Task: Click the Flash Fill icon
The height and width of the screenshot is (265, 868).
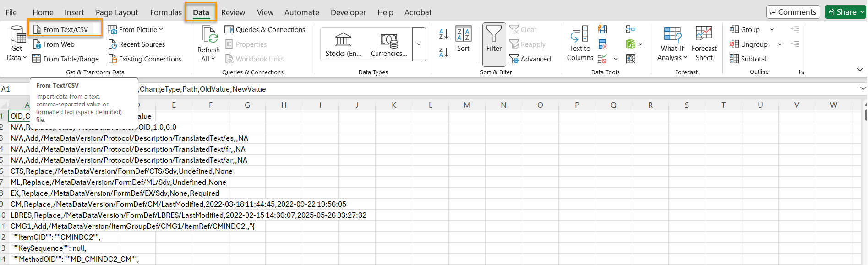Action: pos(602,30)
